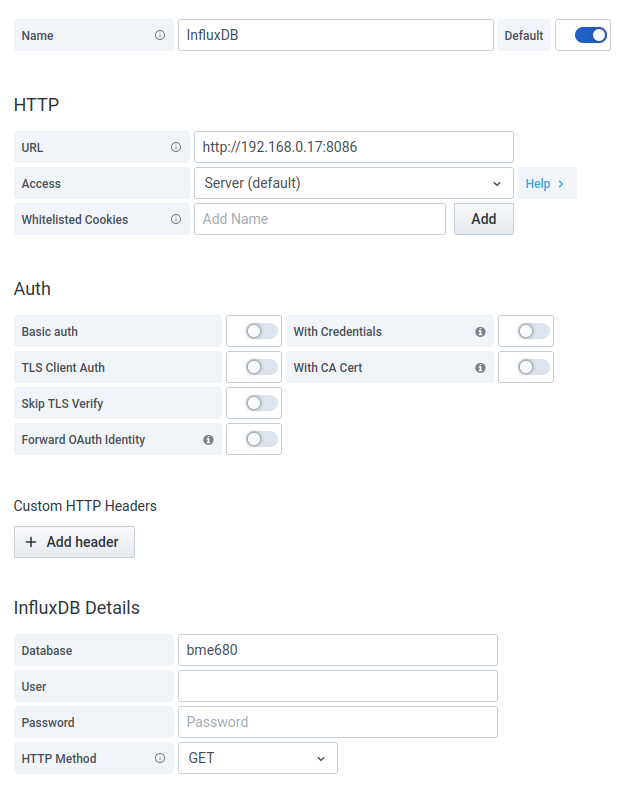Click the InfluxDB Details heading
633x794 pixels.
pos(76,608)
